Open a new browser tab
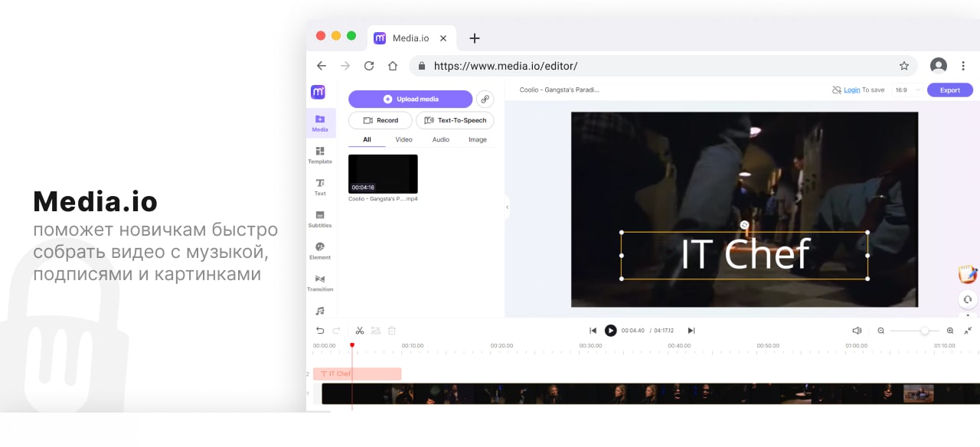980x447 pixels. 475,38
